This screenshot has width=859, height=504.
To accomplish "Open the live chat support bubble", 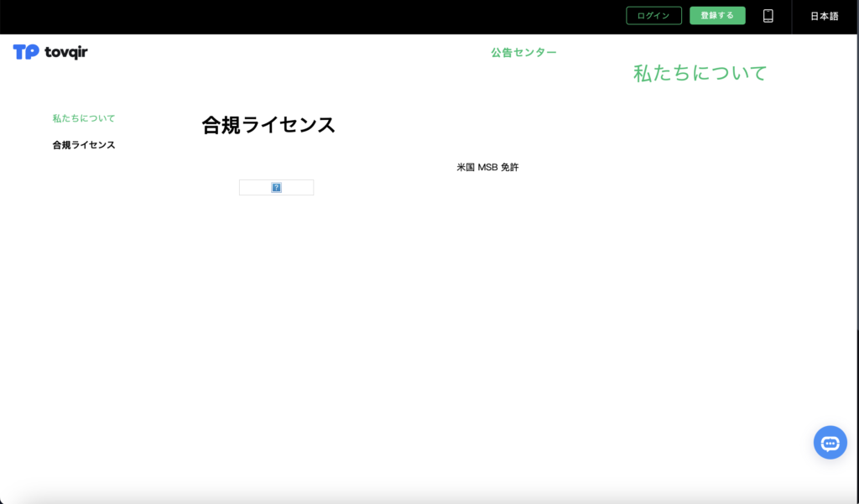I will pos(830,443).
